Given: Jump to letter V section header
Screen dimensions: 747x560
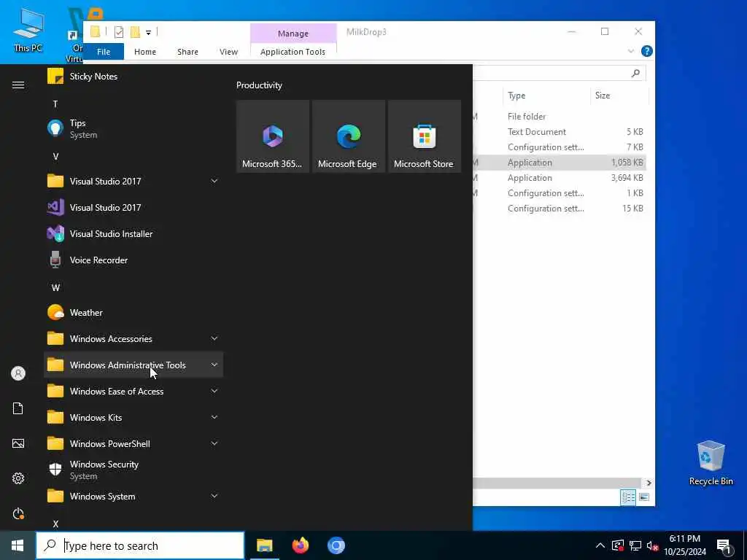Looking at the screenshot, I should [55, 156].
